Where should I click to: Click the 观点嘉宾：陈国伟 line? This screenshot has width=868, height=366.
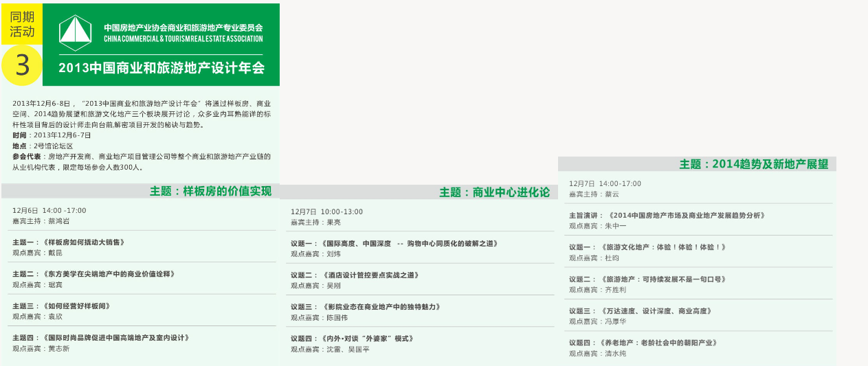coord(319,318)
